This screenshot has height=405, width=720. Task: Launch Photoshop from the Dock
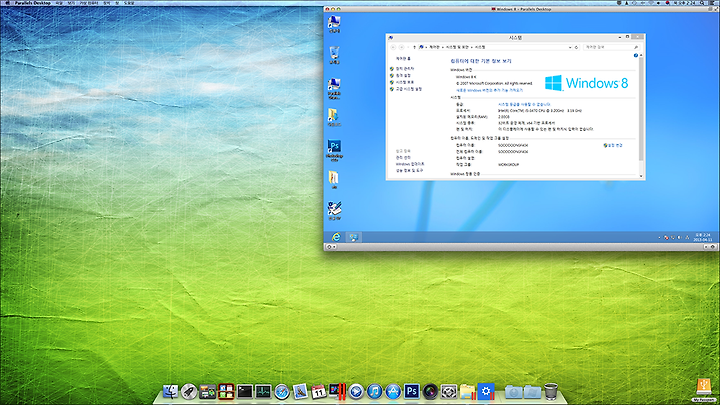pos(412,391)
